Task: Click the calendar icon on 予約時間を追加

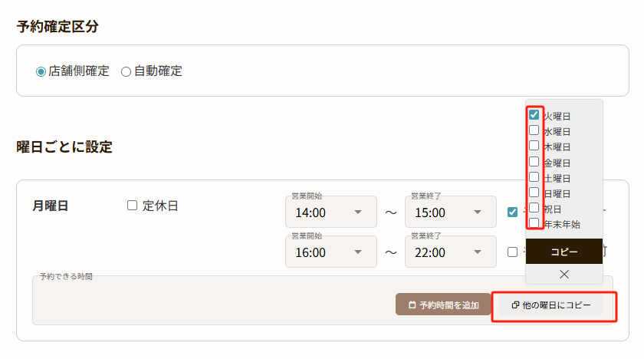Action: (412, 305)
